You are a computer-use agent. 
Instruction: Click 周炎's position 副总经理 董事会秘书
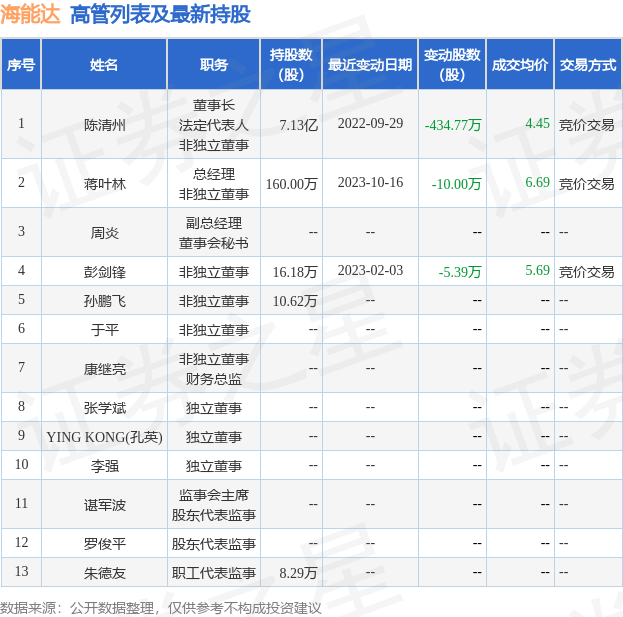click(214, 233)
